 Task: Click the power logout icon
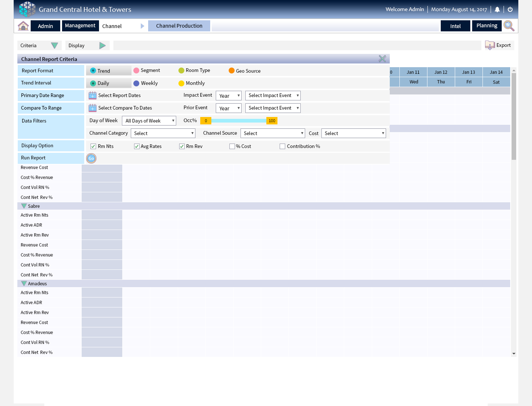(510, 10)
